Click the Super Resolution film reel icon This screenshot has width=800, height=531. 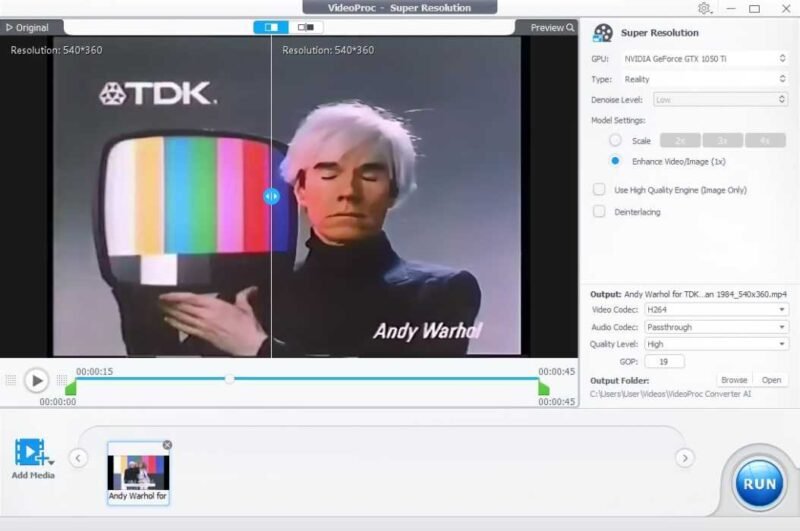point(603,33)
